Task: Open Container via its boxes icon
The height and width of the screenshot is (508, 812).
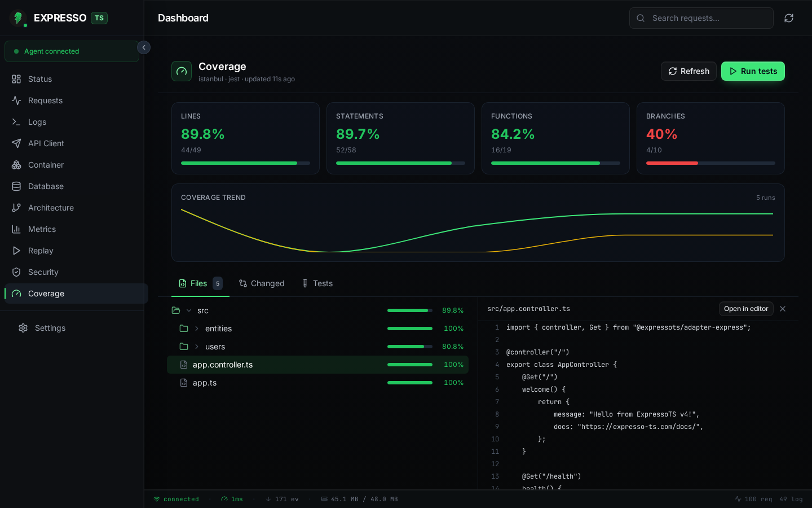Action: (16, 165)
